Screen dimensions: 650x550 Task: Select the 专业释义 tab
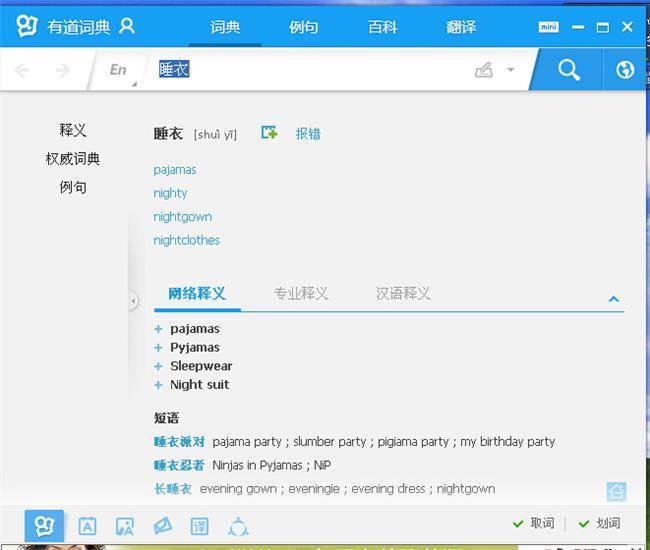coord(301,293)
